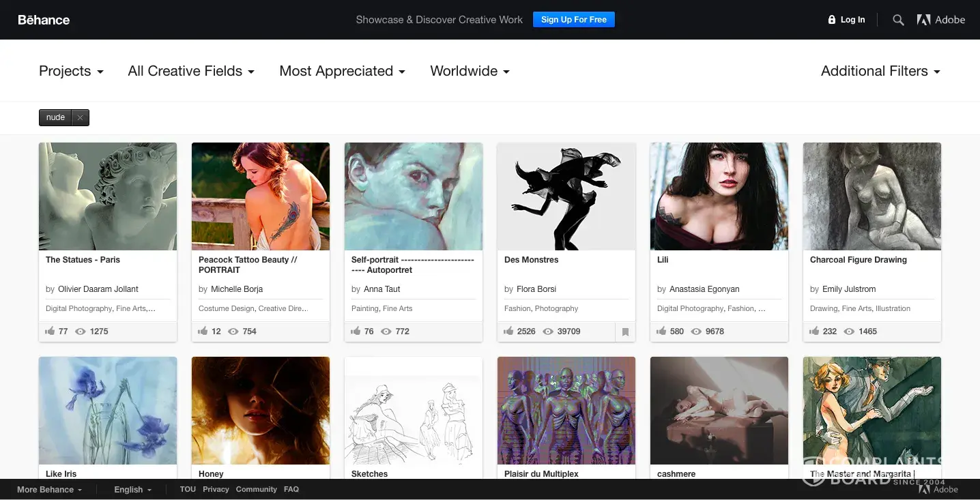Remove the nude tag filter
The width and height of the screenshot is (980, 500).
(x=80, y=117)
